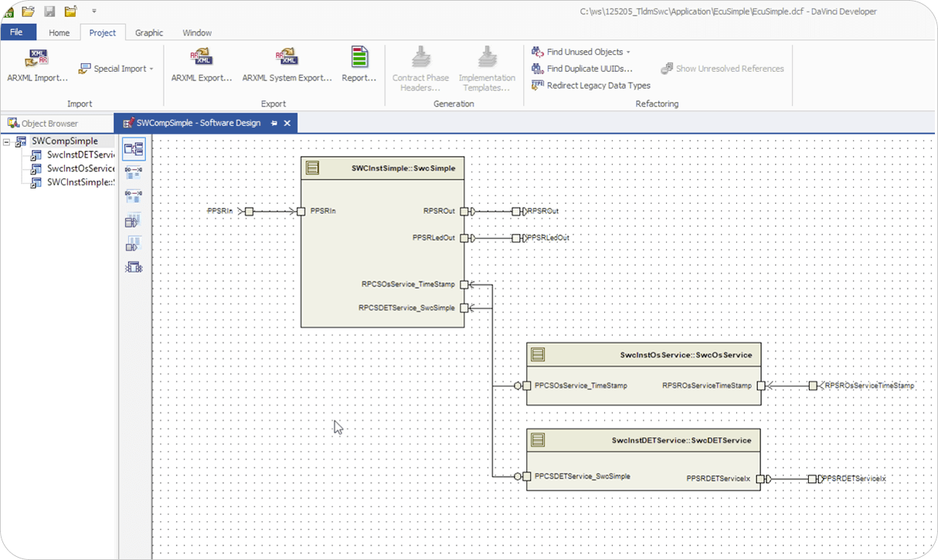Screen dimensions: 938x560
Task: Select SWCompSimple in the tree
Action: 64,141
